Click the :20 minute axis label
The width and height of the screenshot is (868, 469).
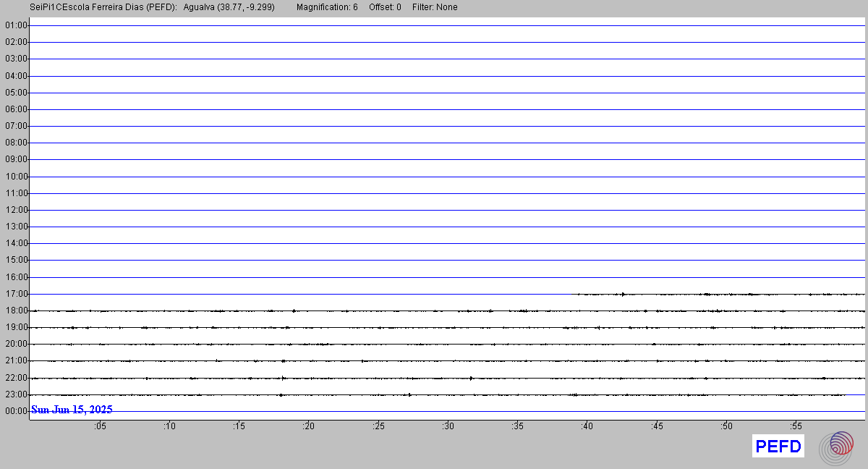(309, 426)
